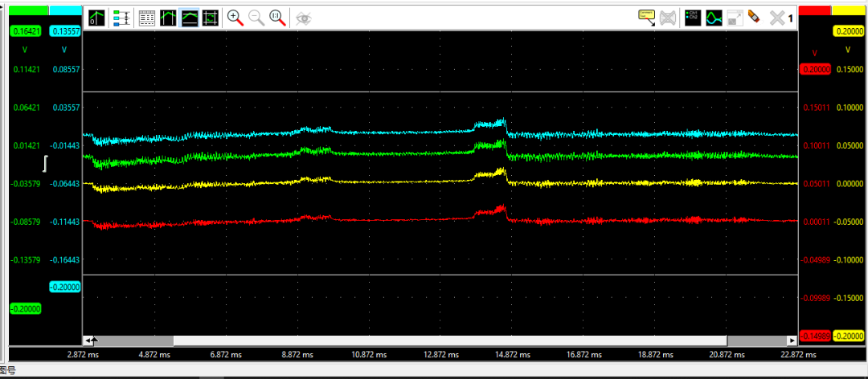This screenshot has width=868, height=379.
Task: Select the green channel color tab
Action: 28,10
